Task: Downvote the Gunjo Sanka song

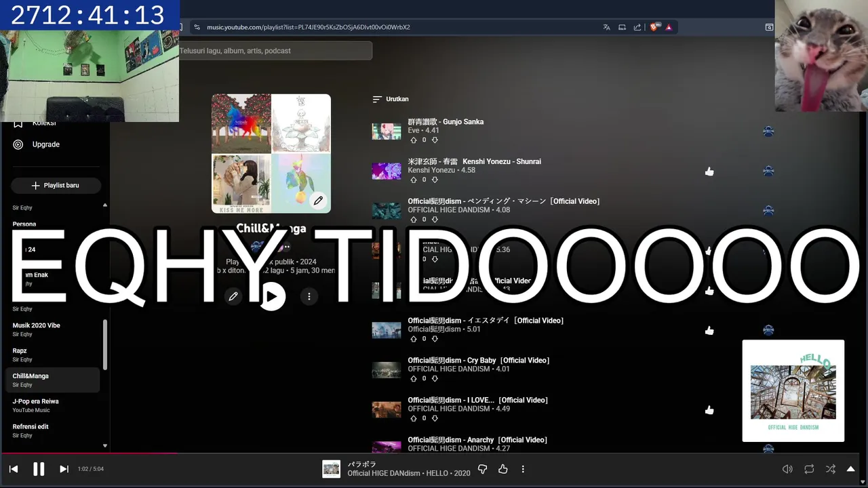Action: click(x=435, y=140)
